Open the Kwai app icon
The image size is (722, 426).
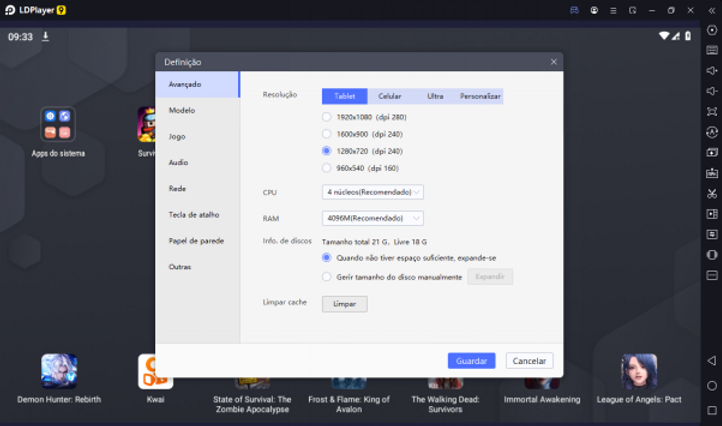point(155,372)
